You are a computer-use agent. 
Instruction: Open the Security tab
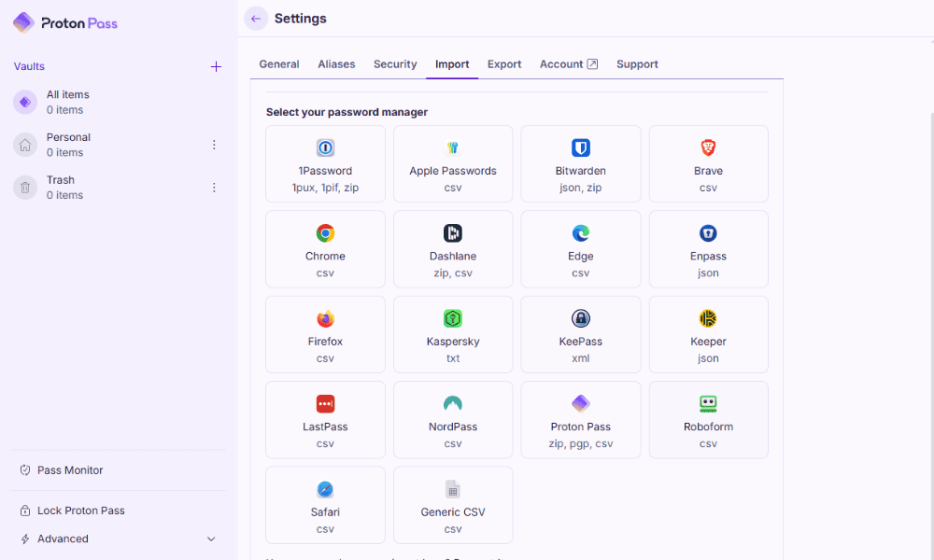click(395, 64)
